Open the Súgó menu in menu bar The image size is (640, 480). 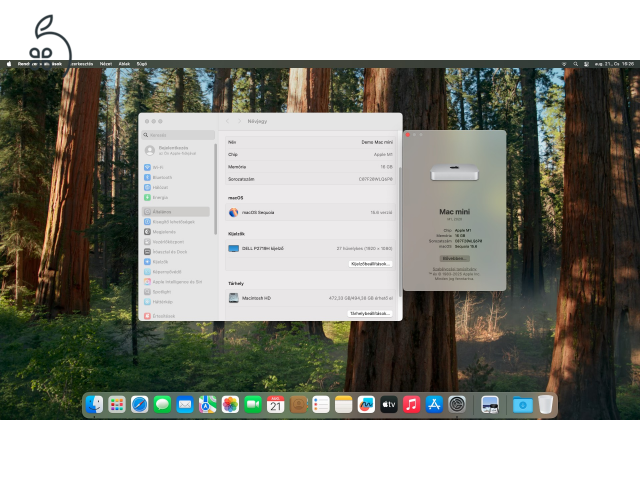141,63
